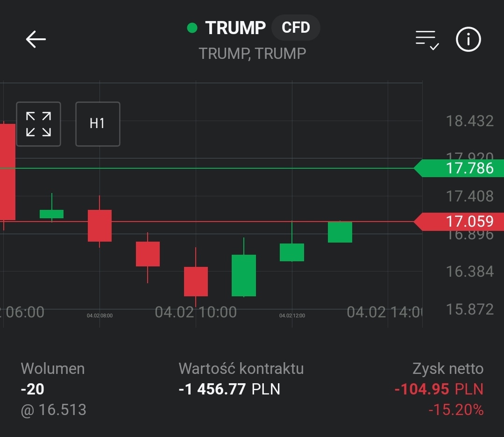Click the 18.432 price axis label
This screenshot has height=437, width=504.
pos(469,121)
